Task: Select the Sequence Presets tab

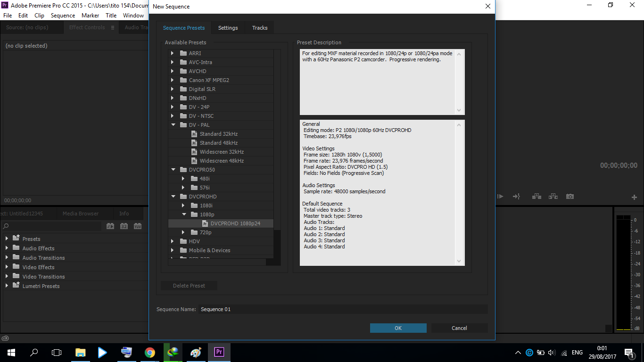Action: click(x=184, y=28)
